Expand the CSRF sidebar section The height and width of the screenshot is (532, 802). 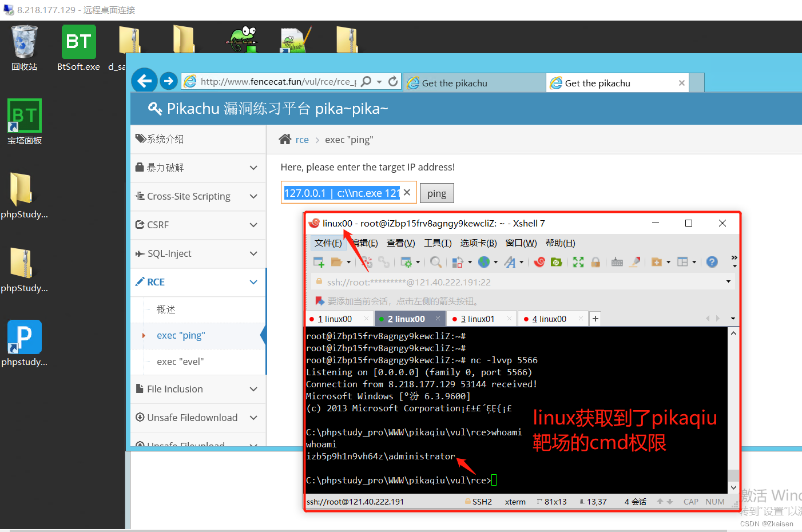(x=198, y=225)
